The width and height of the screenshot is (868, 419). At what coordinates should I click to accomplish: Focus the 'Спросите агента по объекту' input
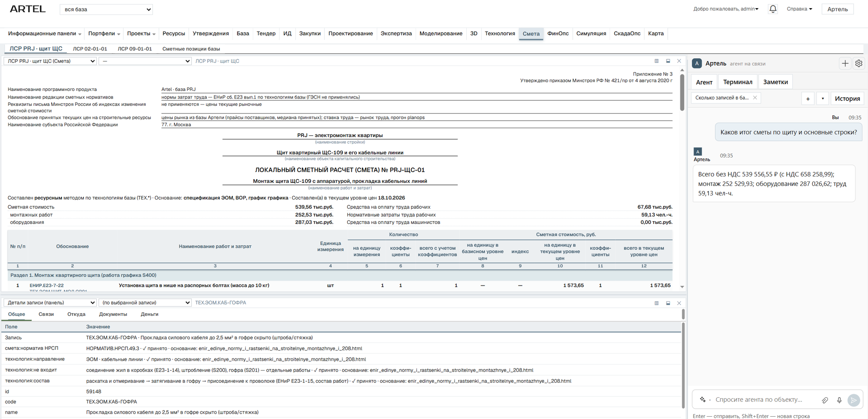click(764, 400)
